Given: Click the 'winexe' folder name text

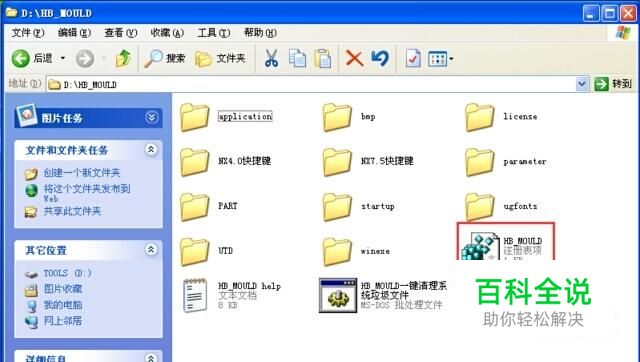Looking at the screenshot, I should tap(375, 251).
